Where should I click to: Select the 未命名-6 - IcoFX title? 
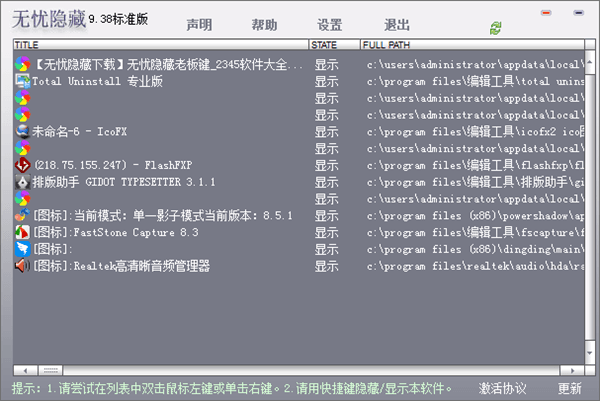[79, 132]
